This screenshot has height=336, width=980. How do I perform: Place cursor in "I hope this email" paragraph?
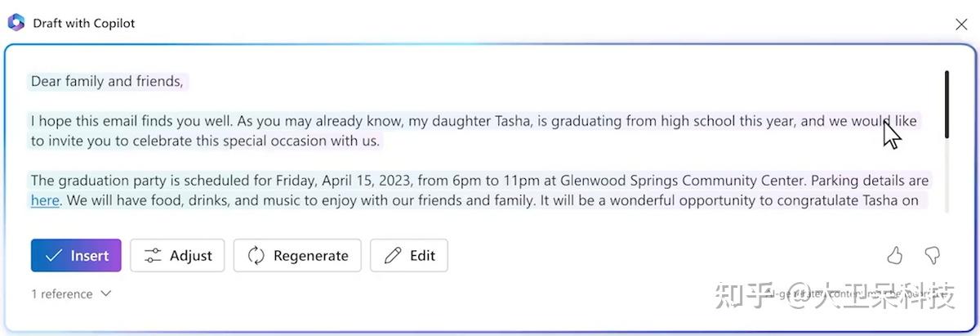(x=474, y=131)
